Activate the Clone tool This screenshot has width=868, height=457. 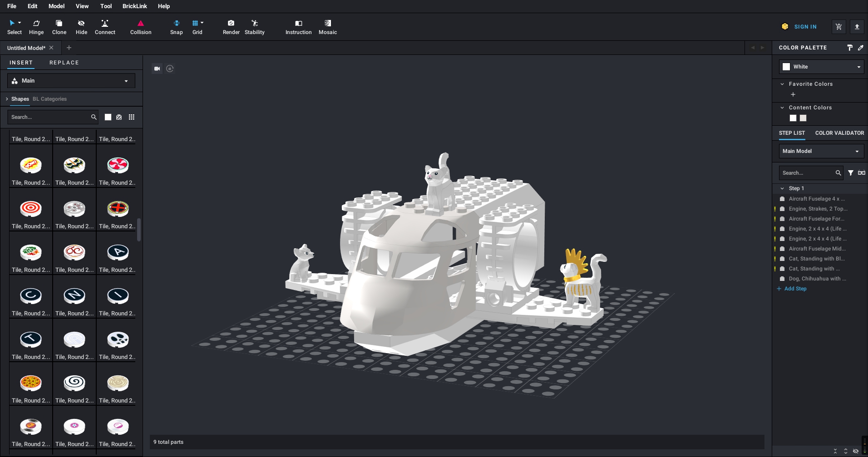tap(59, 26)
